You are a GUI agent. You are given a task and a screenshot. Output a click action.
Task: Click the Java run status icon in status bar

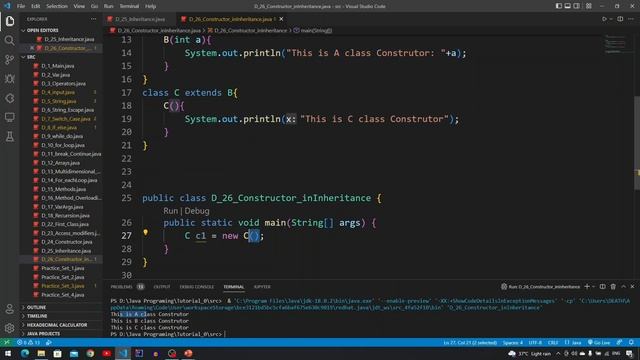[49, 342]
